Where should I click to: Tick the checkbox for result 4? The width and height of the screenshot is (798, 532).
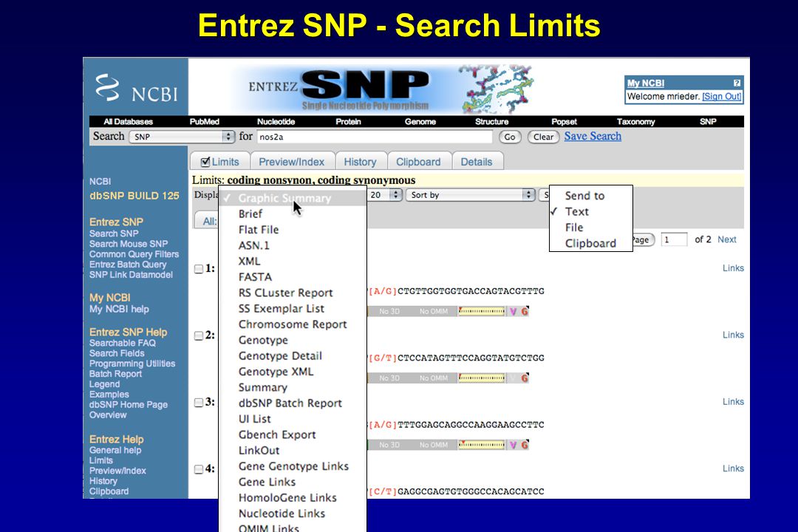[x=199, y=469]
